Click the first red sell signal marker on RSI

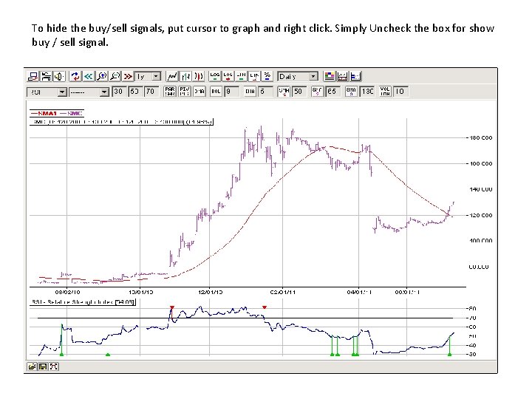pos(172,307)
